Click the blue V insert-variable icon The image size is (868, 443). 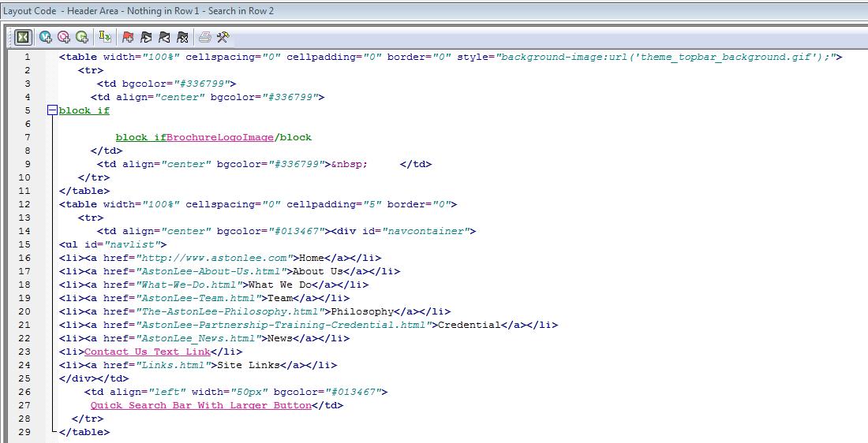coord(46,37)
